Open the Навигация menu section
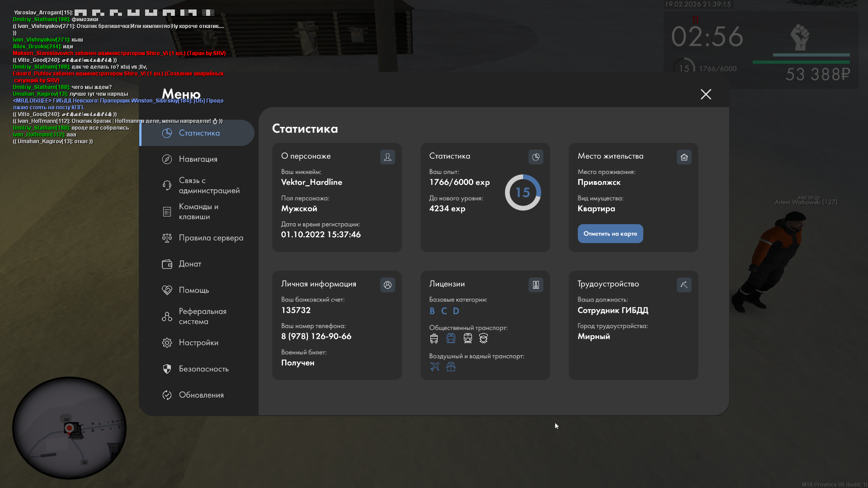This screenshot has width=868, height=488. tap(198, 159)
